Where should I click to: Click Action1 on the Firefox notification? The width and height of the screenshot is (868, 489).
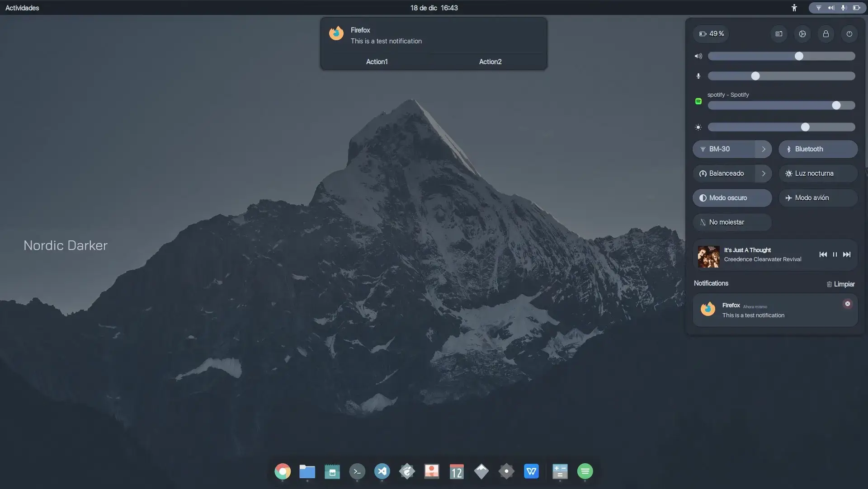click(377, 61)
